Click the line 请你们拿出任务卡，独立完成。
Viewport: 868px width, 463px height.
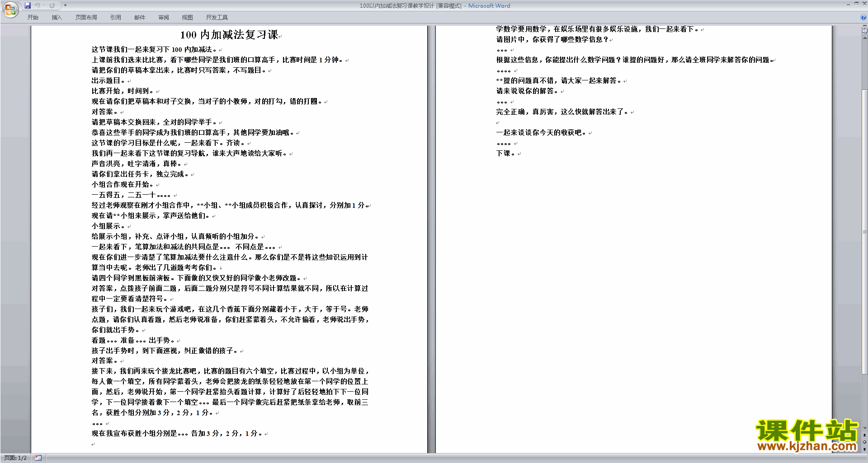click(141, 174)
